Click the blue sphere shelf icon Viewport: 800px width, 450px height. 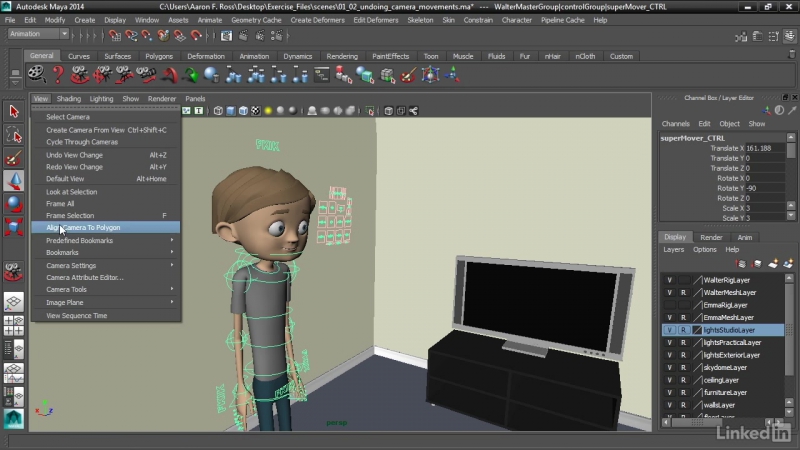point(212,75)
